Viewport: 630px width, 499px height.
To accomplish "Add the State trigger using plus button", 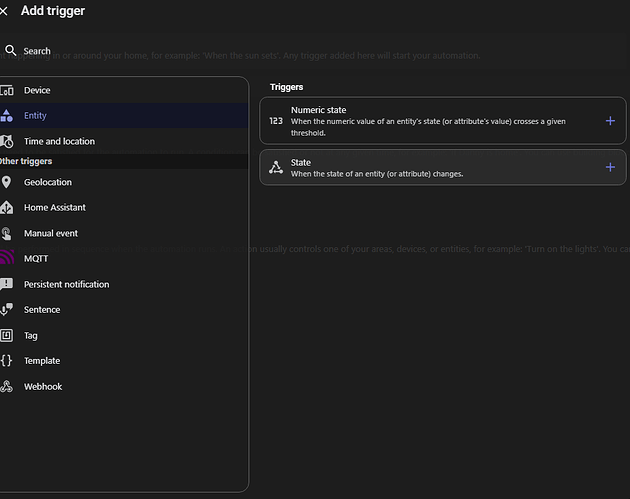I will click(610, 167).
